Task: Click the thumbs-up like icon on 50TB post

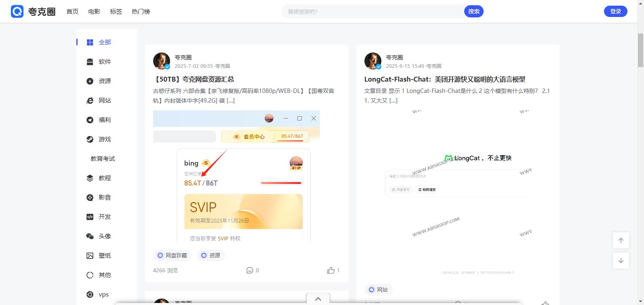Action: pyautogui.click(x=331, y=270)
